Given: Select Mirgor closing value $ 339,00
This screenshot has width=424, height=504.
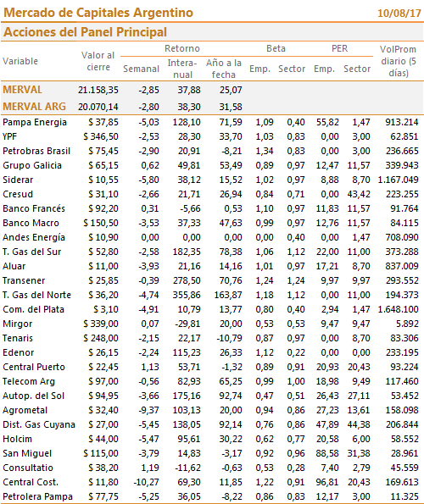Looking at the screenshot, I should 101,324.
